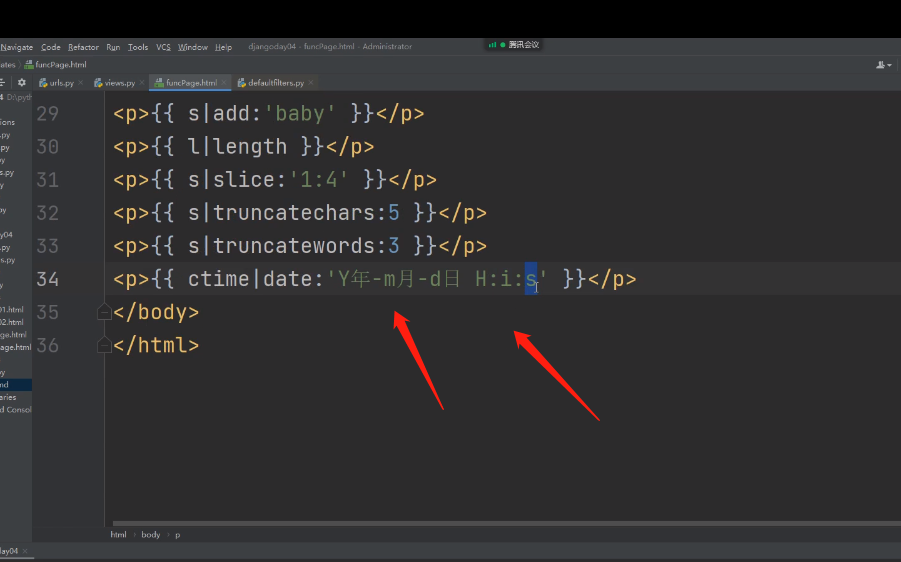This screenshot has width=901, height=562.
Task: Open the Navigate menu
Action: pos(17,47)
